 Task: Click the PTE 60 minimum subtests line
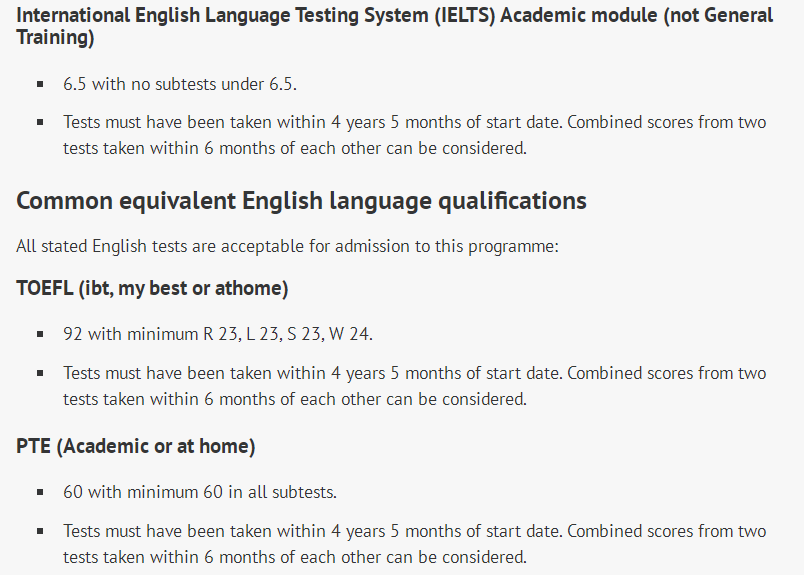coord(200,492)
